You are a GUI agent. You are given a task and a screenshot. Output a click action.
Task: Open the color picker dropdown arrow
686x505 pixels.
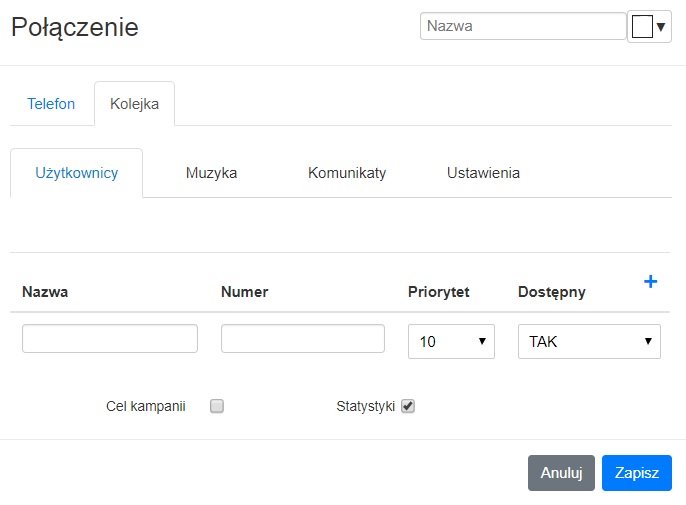tap(661, 27)
